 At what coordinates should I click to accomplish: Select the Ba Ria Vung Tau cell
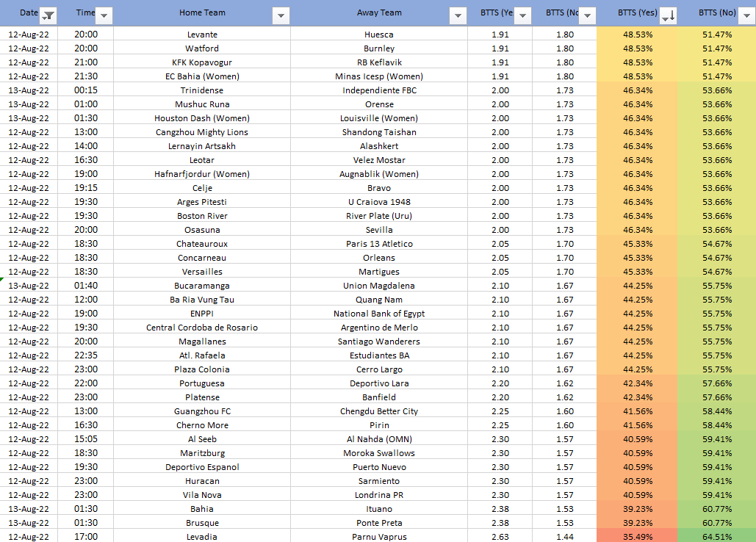(202, 300)
